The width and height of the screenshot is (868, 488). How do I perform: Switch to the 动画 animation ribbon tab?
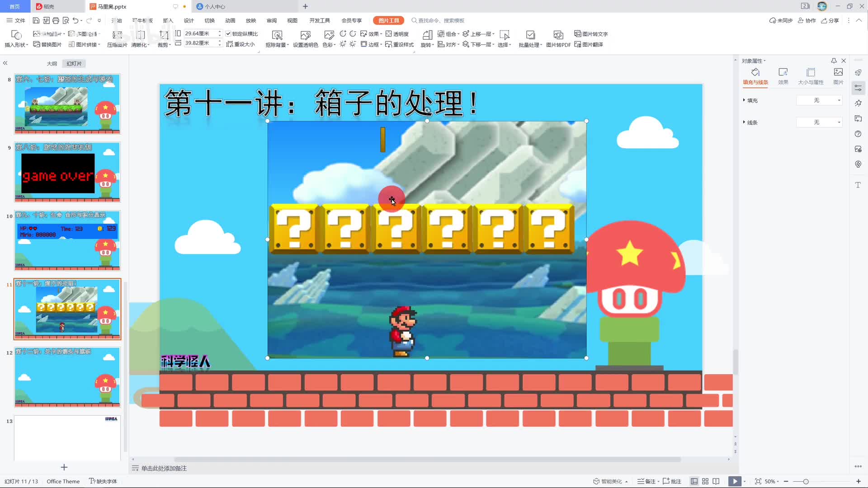[230, 20]
